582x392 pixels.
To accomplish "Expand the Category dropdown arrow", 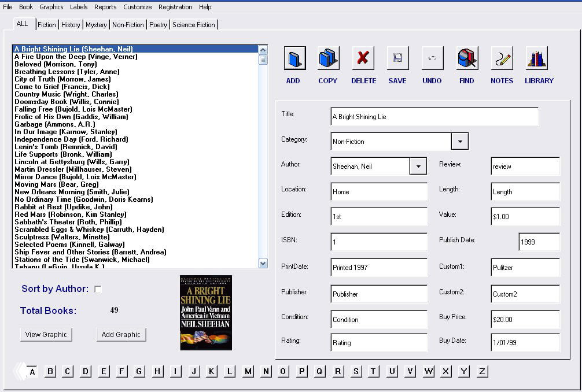I will (x=459, y=141).
